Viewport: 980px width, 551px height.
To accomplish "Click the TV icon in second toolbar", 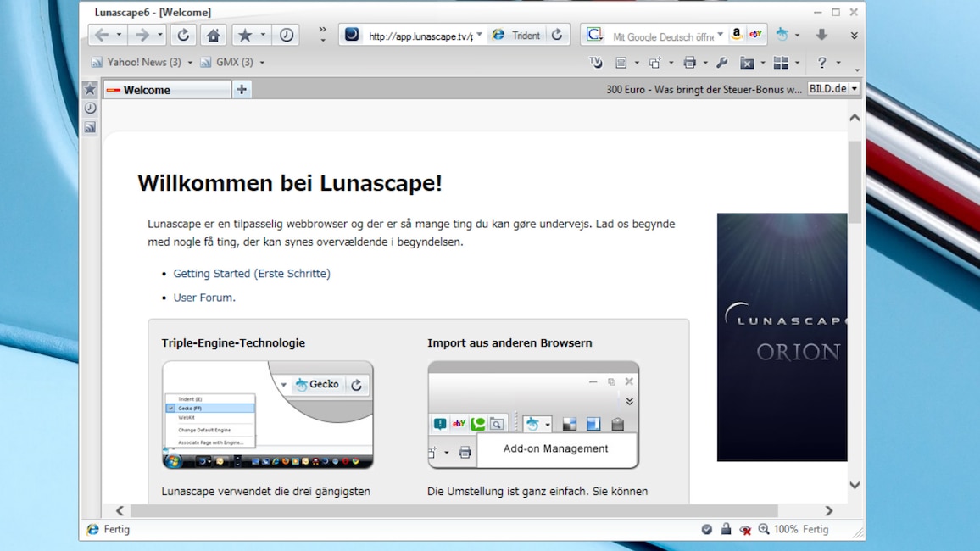I will click(596, 62).
